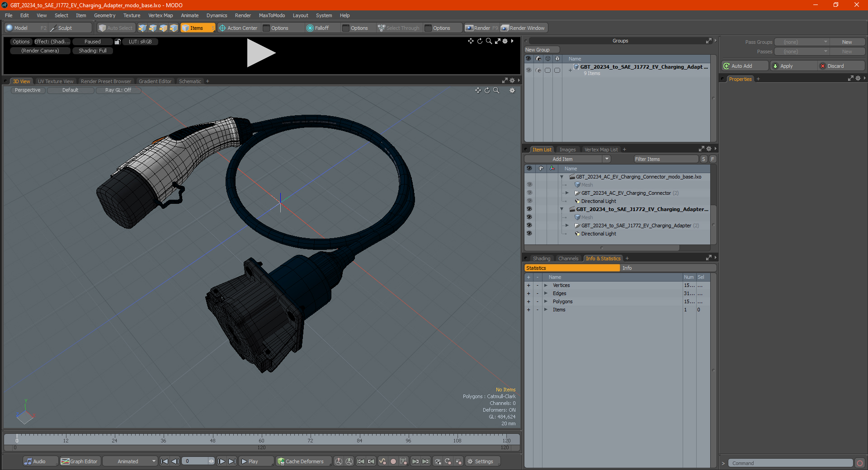The height and width of the screenshot is (470, 868).
Task: Open the MaxToModo menu
Action: pos(272,15)
